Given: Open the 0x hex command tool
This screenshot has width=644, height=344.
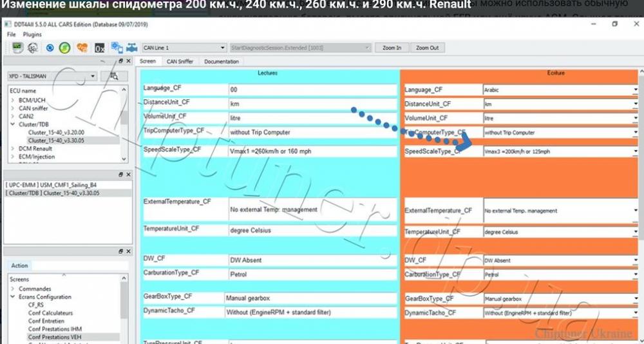Looking at the screenshot, I should pyautogui.click(x=99, y=48).
